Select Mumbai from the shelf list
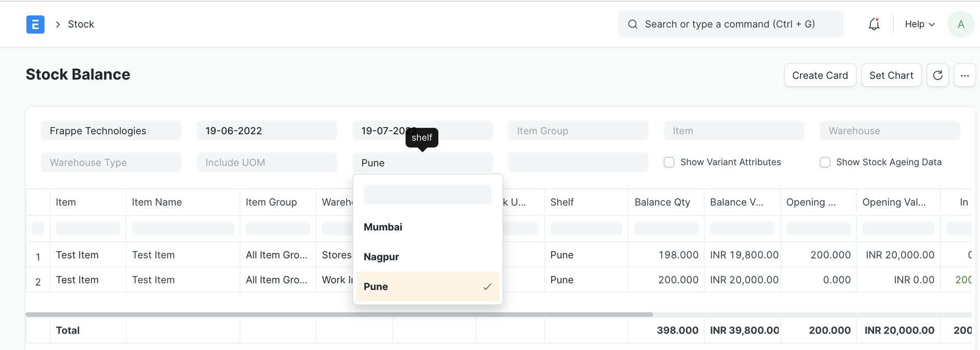This screenshot has height=350, width=980. point(383,227)
